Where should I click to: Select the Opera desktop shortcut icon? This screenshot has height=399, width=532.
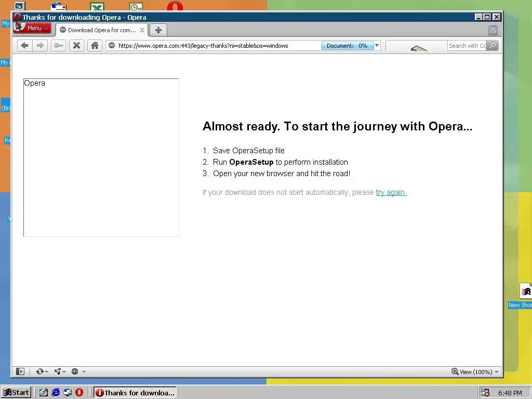pos(175,6)
